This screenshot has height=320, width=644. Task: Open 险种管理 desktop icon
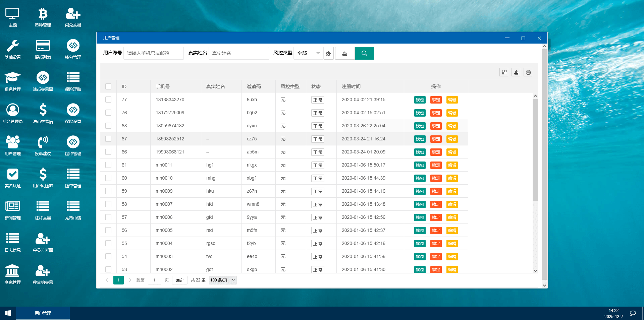click(x=73, y=145)
